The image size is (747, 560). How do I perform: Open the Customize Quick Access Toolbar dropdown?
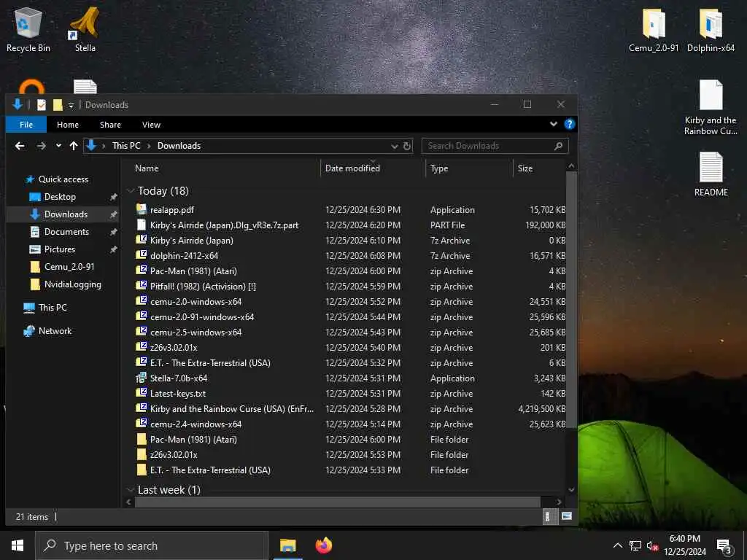[x=71, y=105]
